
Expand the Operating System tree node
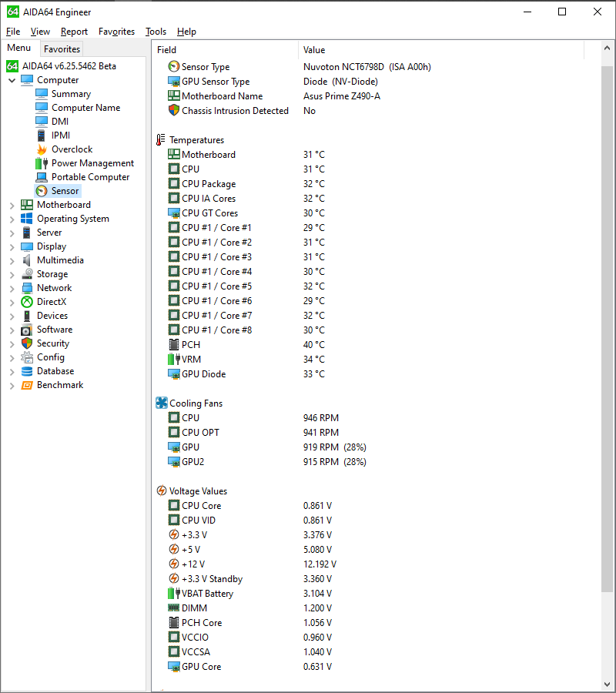pos(12,219)
